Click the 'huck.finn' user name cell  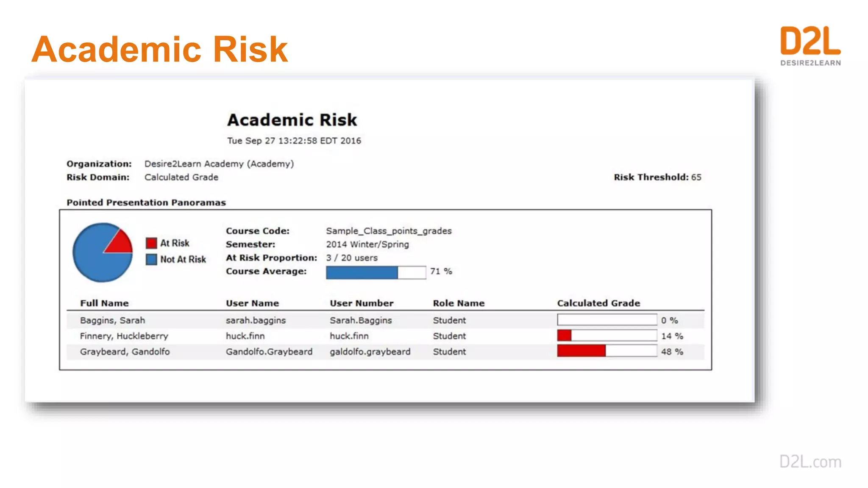coord(245,336)
